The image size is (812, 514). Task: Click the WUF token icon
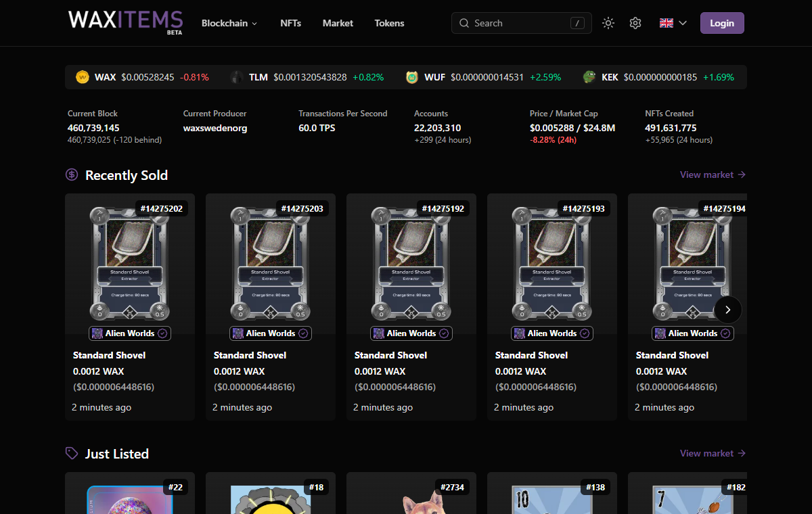tap(412, 77)
